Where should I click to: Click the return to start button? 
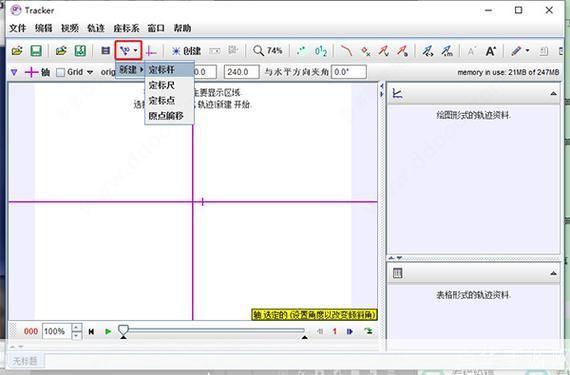pyautogui.click(x=91, y=331)
